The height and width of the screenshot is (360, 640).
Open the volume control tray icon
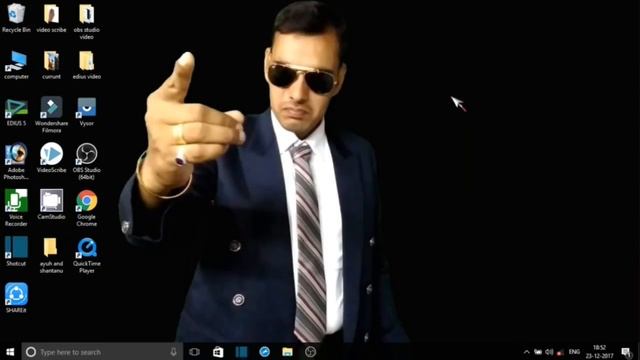[x=549, y=352]
